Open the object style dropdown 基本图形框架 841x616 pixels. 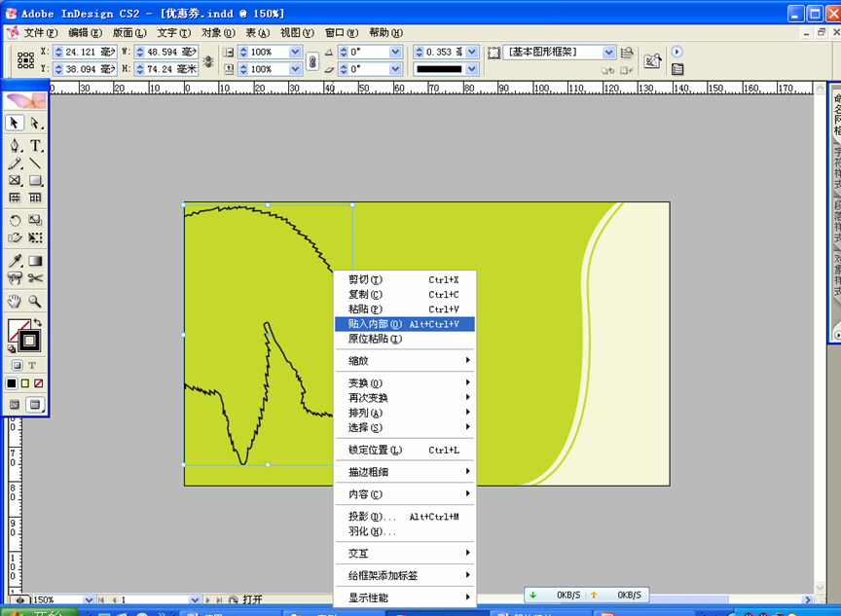click(609, 52)
